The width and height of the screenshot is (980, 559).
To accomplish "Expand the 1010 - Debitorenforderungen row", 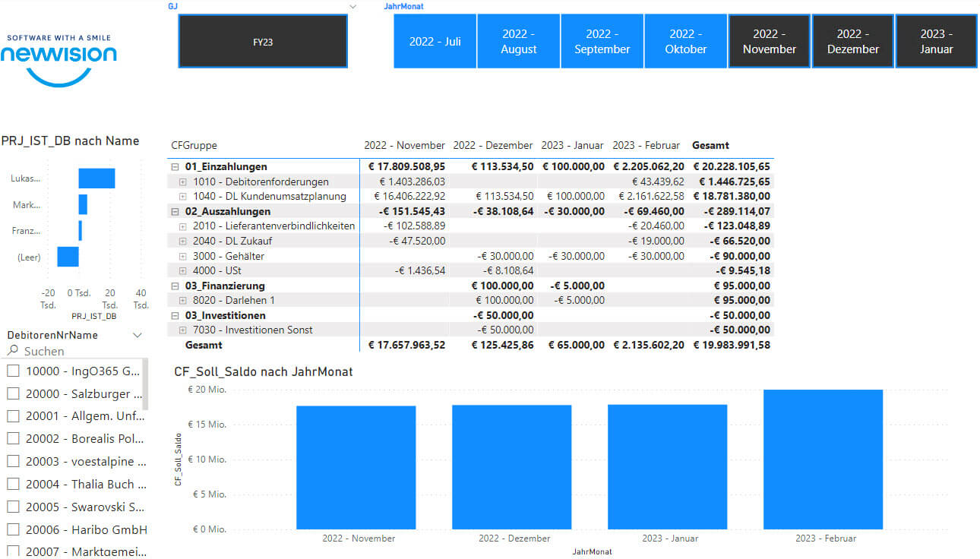I will (182, 182).
